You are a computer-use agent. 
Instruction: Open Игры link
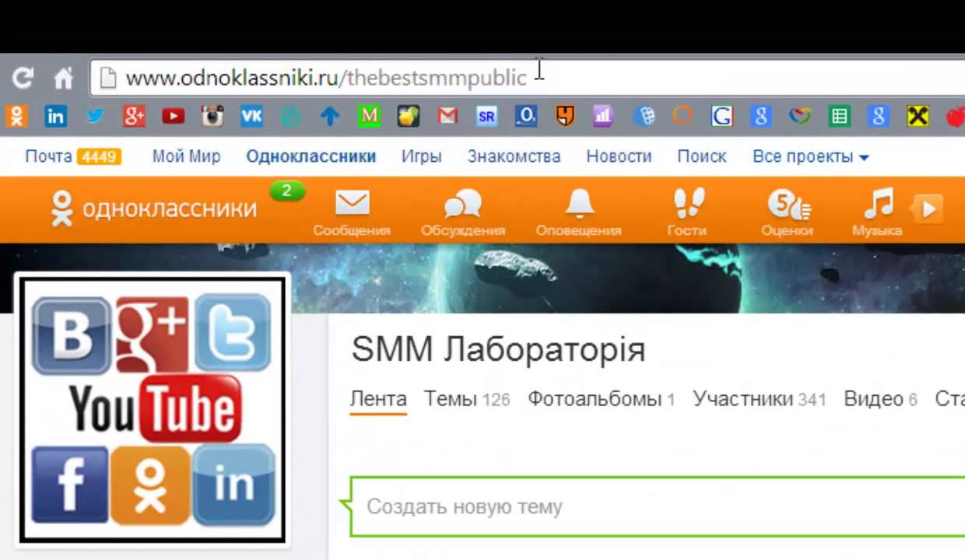click(422, 156)
